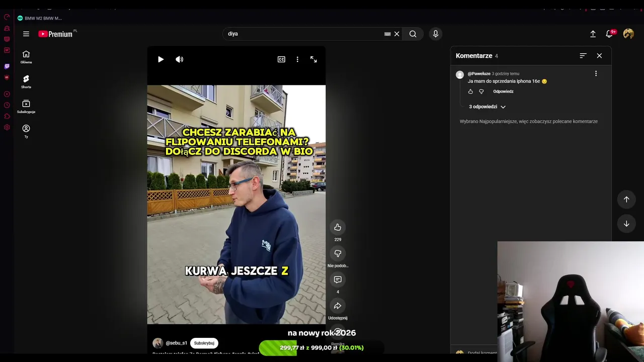Image resolution: width=644 pixels, height=362 pixels.
Task: Open Główna in the YouTube sidebar
Action: tap(26, 57)
